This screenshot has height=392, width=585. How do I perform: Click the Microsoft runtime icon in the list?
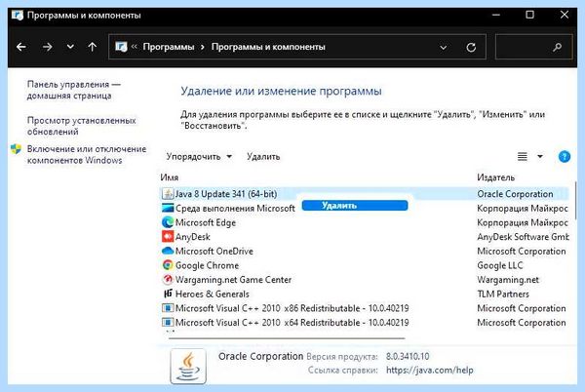coord(168,208)
